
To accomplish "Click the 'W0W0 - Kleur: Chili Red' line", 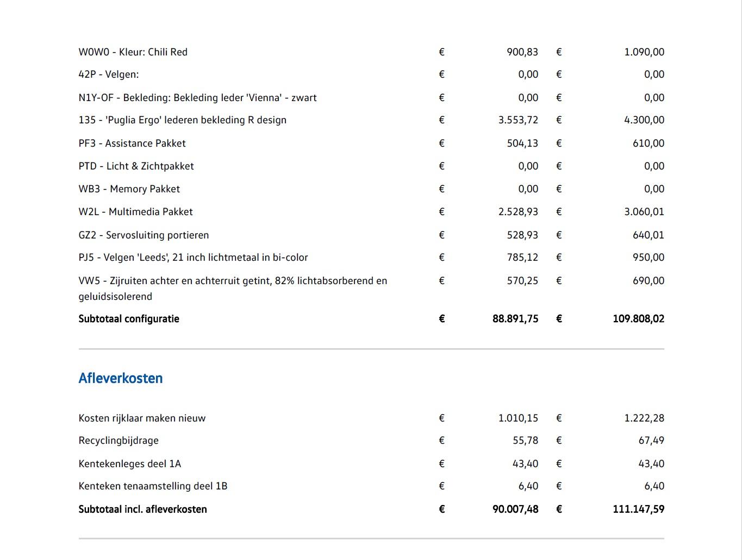I will point(133,52).
